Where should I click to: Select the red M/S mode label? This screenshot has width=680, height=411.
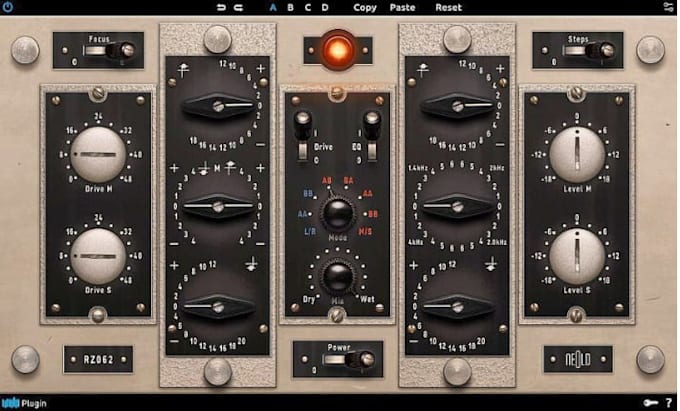[365, 232]
